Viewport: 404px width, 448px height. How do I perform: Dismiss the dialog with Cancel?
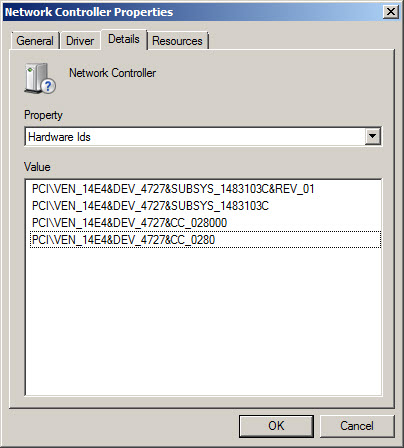357,426
